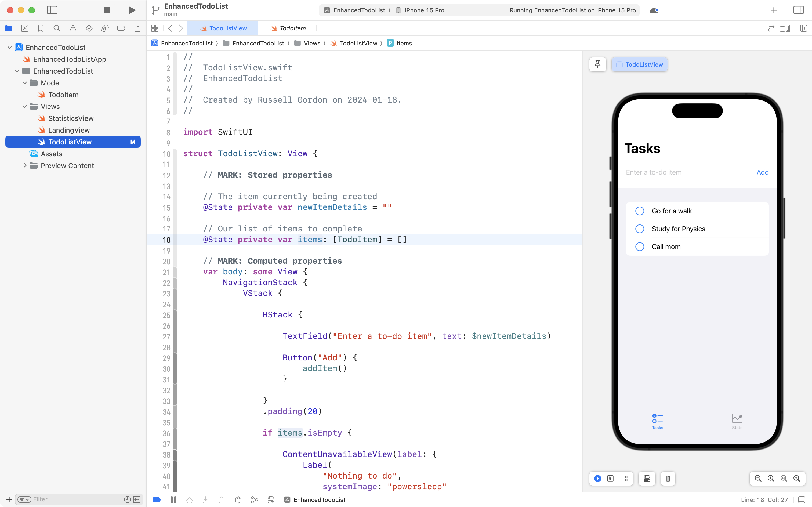Check off the Go for a walk task
Viewport: 812px width, 507px height.
coord(640,211)
